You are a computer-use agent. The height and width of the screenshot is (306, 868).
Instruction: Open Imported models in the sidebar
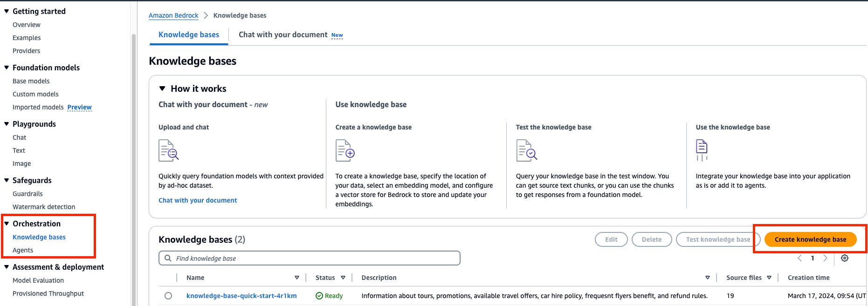(38, 107)
